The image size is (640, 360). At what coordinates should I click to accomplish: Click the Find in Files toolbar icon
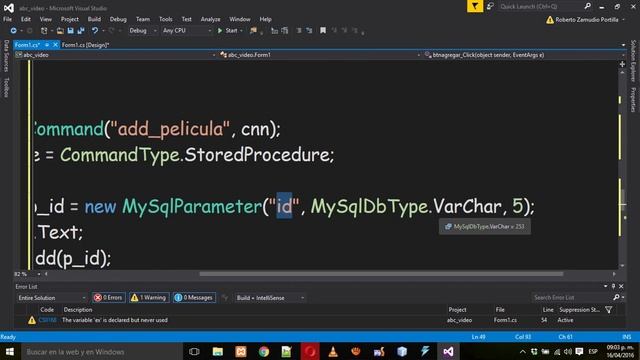253,31
